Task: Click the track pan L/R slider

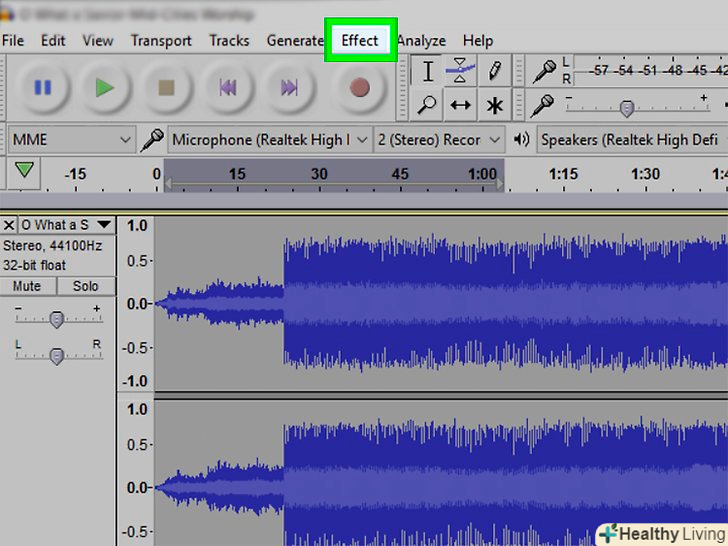Action: [x=57, y=356]
